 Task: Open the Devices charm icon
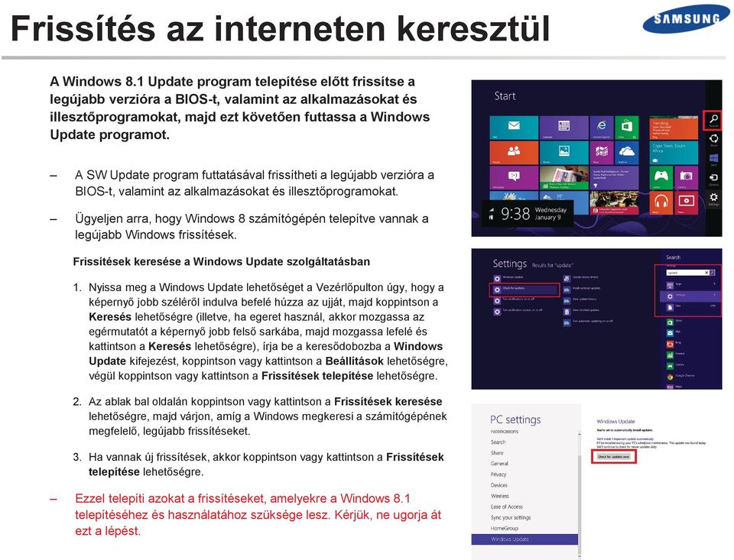click(x=713, y=178)
